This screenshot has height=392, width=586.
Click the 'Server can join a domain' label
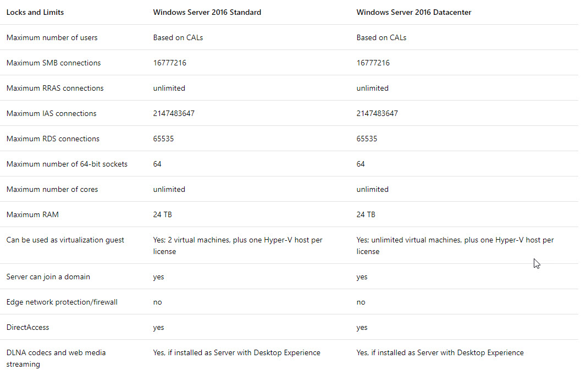coord(48,277)
